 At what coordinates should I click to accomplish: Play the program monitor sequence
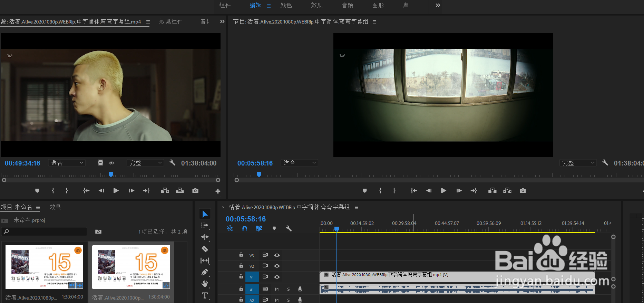(x=443, y=191)
